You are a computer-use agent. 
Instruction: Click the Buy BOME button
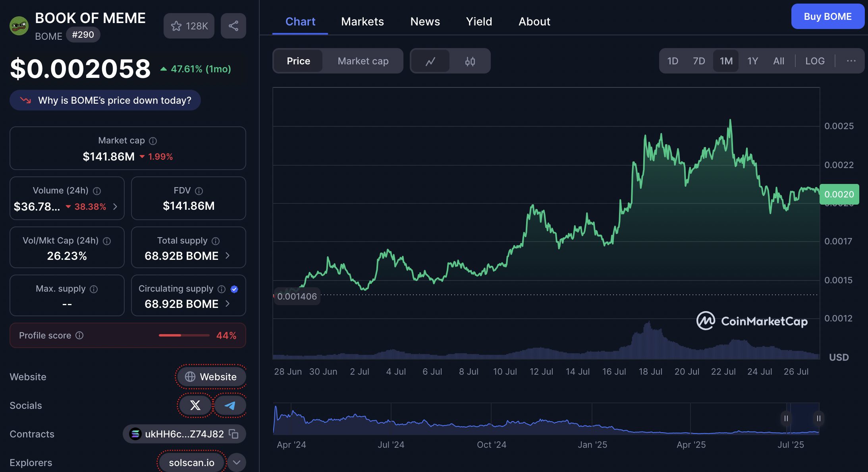tap(827, 16)
